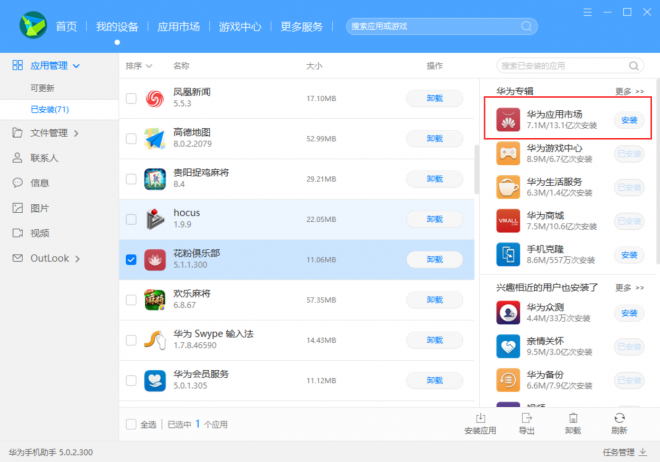The image size is (660, 462).
Task: Open the 任务管理 task manager icon
Action: [646, 452]
